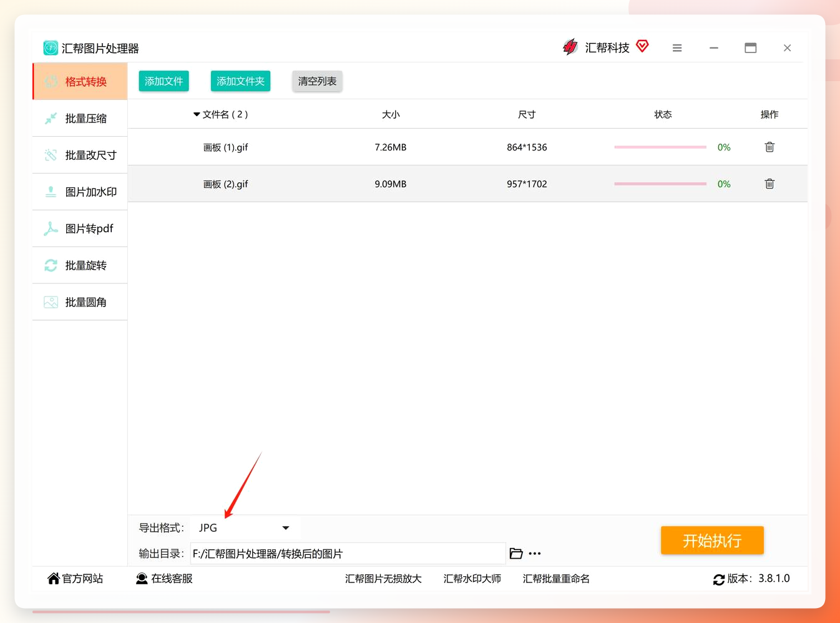This screenshot has height=623, width=840.
Task: Open the 汇帮图片无损放大 link
Action: (383, 579)
